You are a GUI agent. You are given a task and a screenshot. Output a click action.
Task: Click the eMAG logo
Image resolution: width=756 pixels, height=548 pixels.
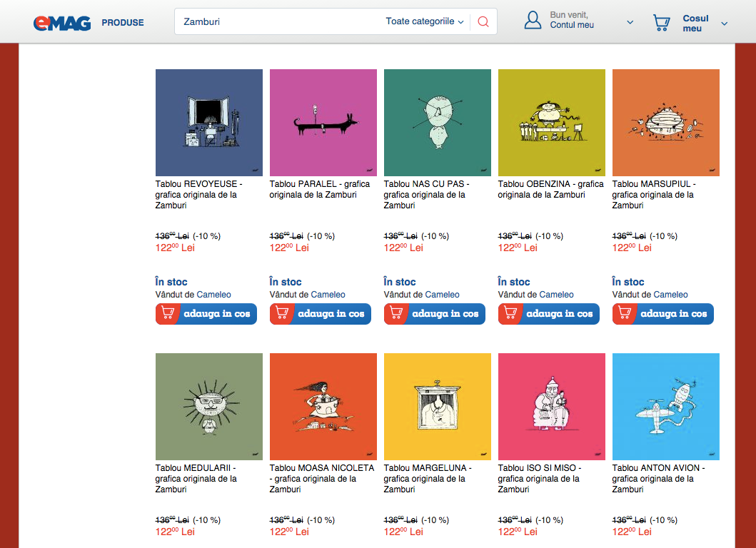click(61, 23)
